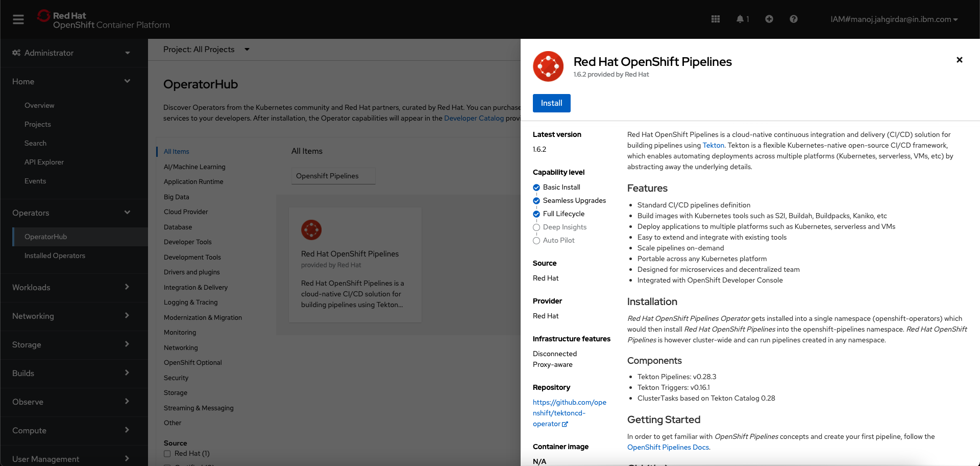Open the tektoncd-operator GitHub repository link

pyautogui.click(x=570, y=413)
